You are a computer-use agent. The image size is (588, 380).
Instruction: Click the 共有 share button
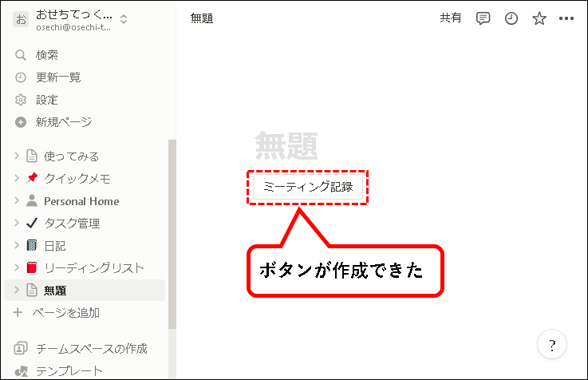point(451,18)
